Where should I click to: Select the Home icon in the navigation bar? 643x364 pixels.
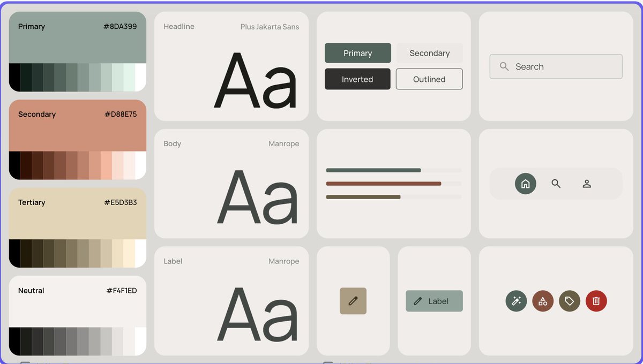click(x=525, y=184)
